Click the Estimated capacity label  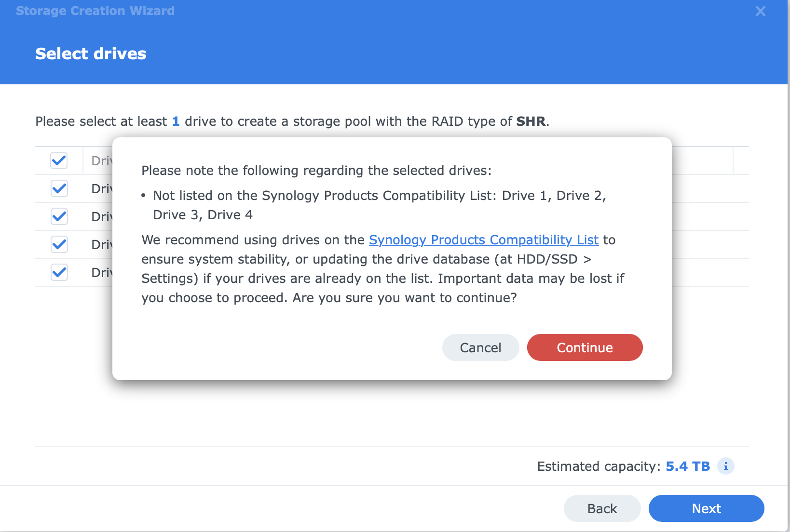click(x=598, y=466)
